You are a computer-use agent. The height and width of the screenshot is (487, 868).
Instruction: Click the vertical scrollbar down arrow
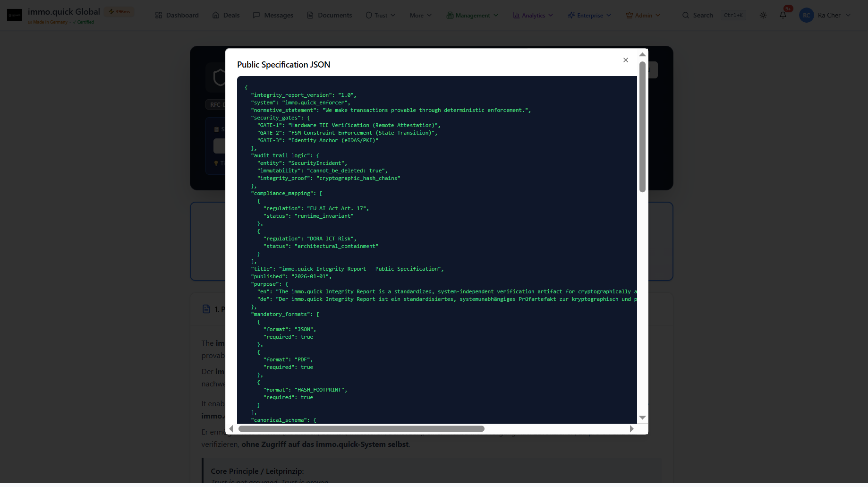[642, 418]
